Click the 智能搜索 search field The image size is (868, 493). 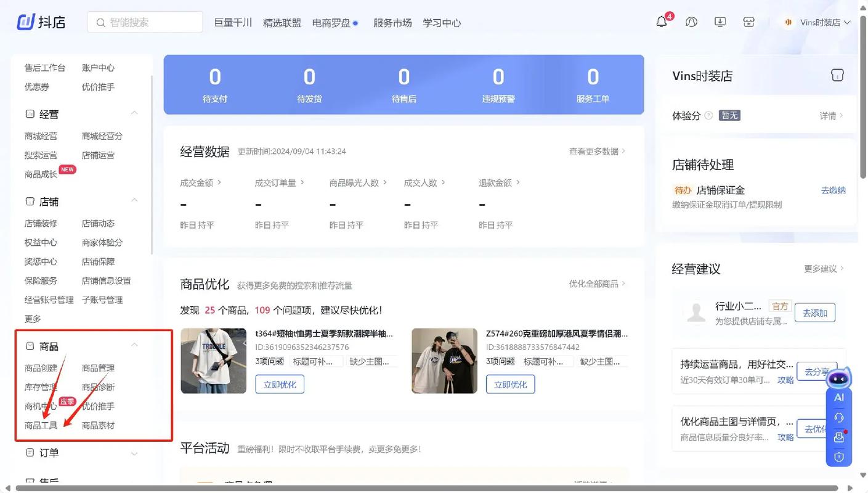tap(145, 22)
